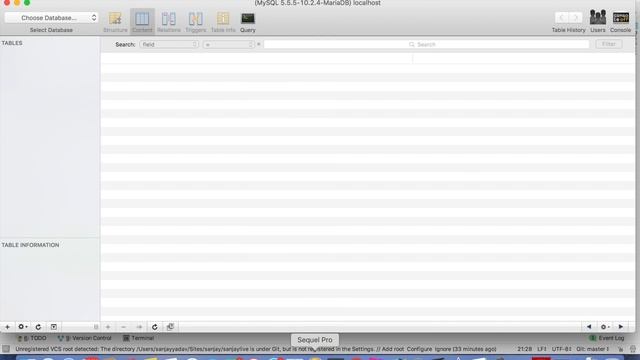This screenshot has width=640, height=360.
Task: Duplicate the selected row
Action: coord(139,327)
